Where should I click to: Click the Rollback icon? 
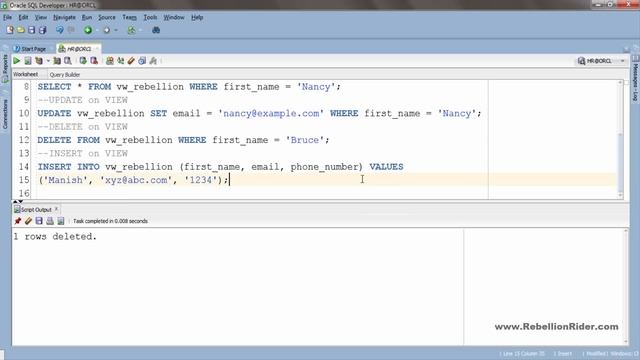coord(94,61)
